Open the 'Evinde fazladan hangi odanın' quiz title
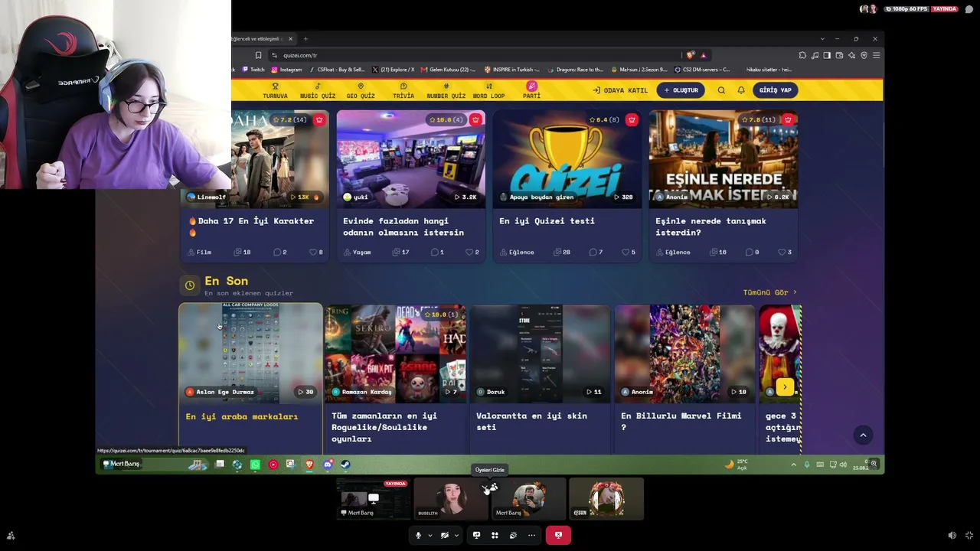Screen dimensions: 980x551 coord(403,227)
